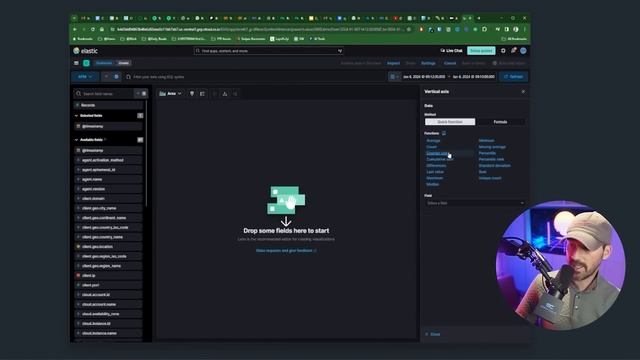Select client.geo.continent_name field

click(x=108, y=218)
